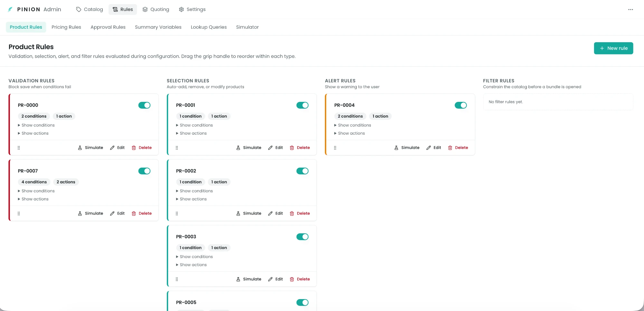Click the trash icon of PR-0000's Delete
Image resolution: width=644 pixels, height=311 pixels.
(134, 148)
